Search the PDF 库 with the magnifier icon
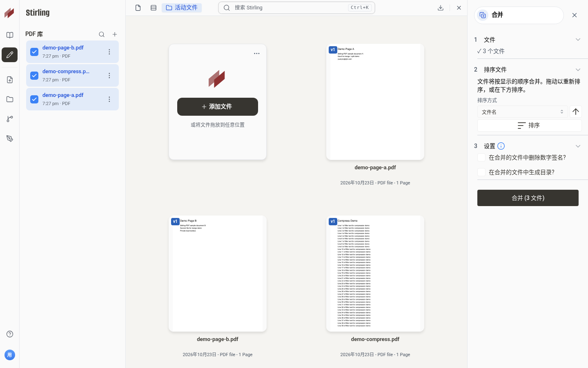 coord(102,34)
